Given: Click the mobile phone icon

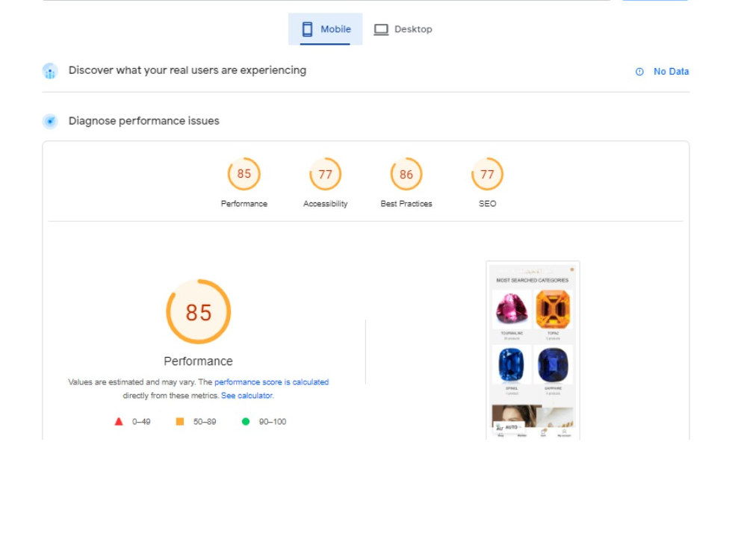Looking at the screenshot, I should coord(307,29).
